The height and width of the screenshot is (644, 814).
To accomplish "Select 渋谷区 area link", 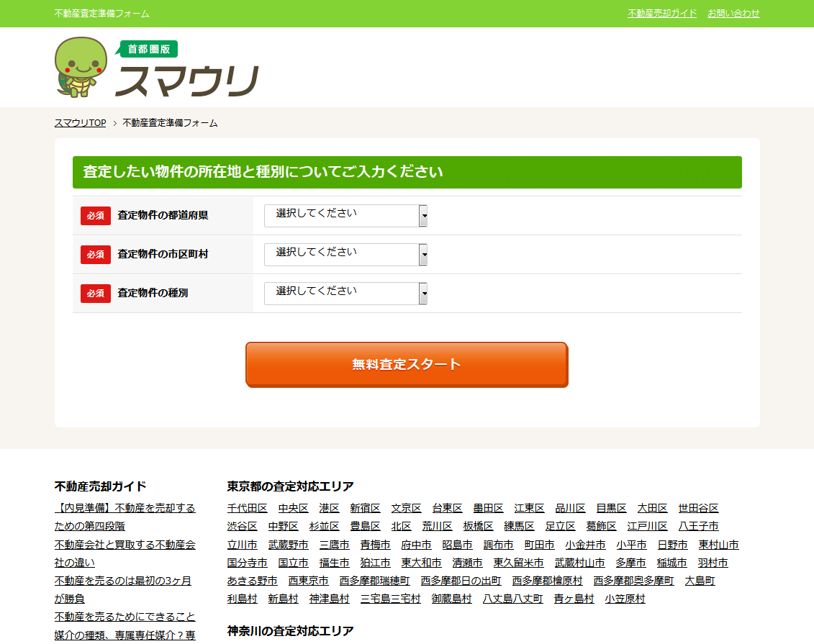I will coord(242,526).
